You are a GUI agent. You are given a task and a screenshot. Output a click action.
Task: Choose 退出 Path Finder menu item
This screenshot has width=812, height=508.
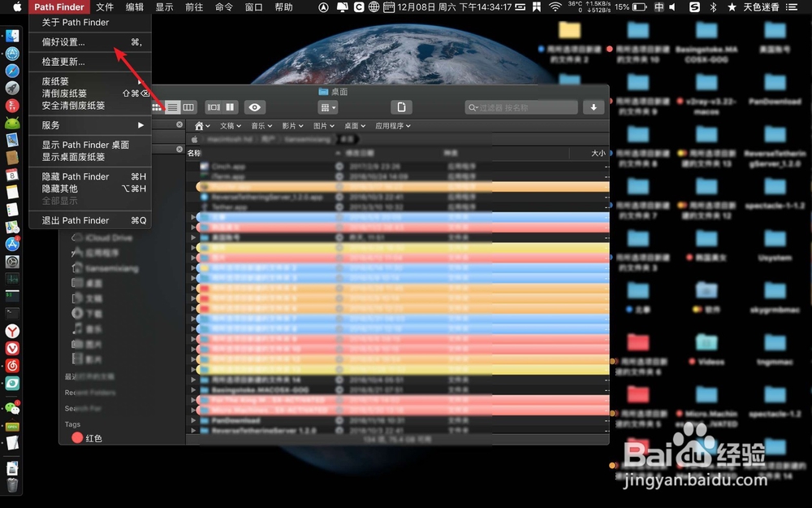tap(90, 220)
